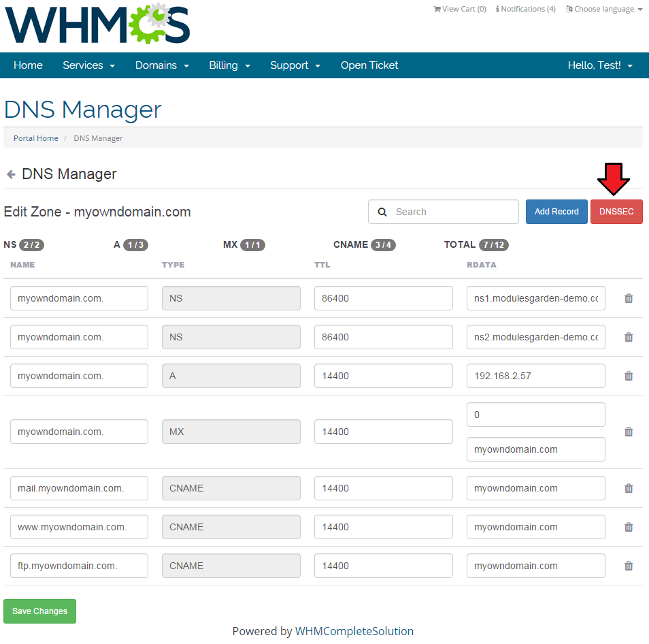Screen dimensions: 649x644
Task: Click the Save Changes button
Action: click(x=39, y=611)
